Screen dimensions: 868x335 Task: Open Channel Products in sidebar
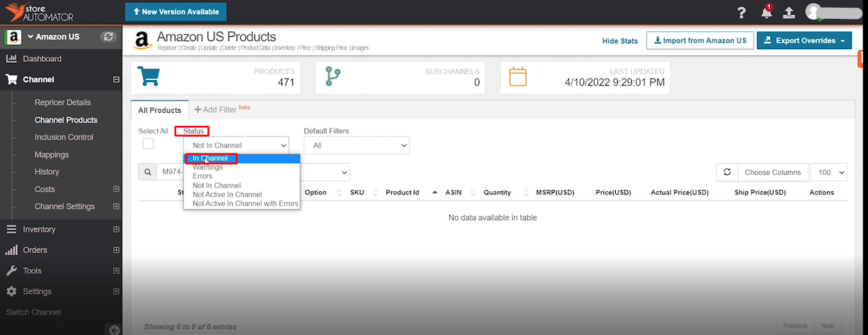coord(66,120)
